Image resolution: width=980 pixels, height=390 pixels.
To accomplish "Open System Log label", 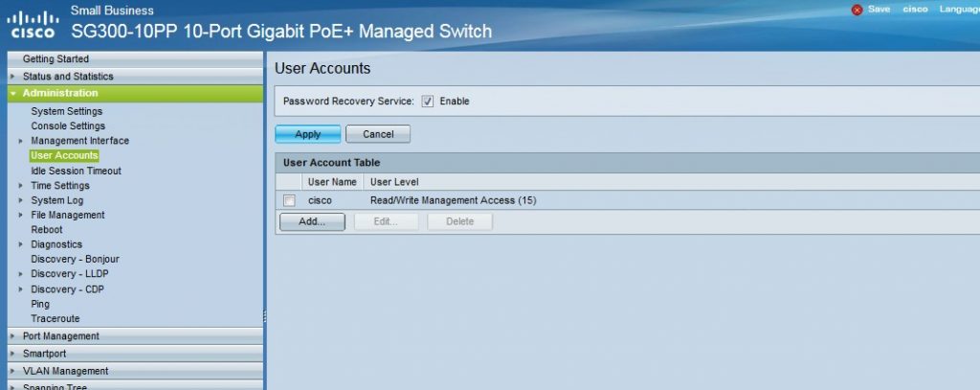I will pos(56,200).
